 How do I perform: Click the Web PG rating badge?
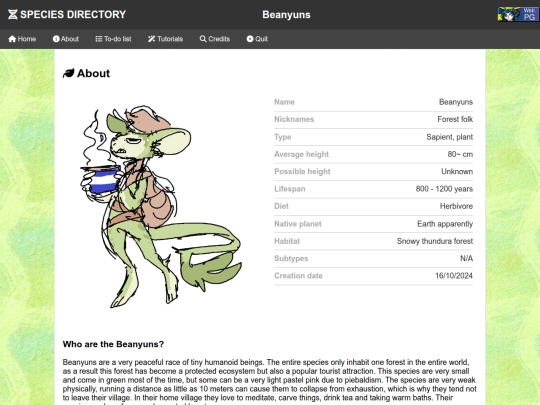[518, 14]
